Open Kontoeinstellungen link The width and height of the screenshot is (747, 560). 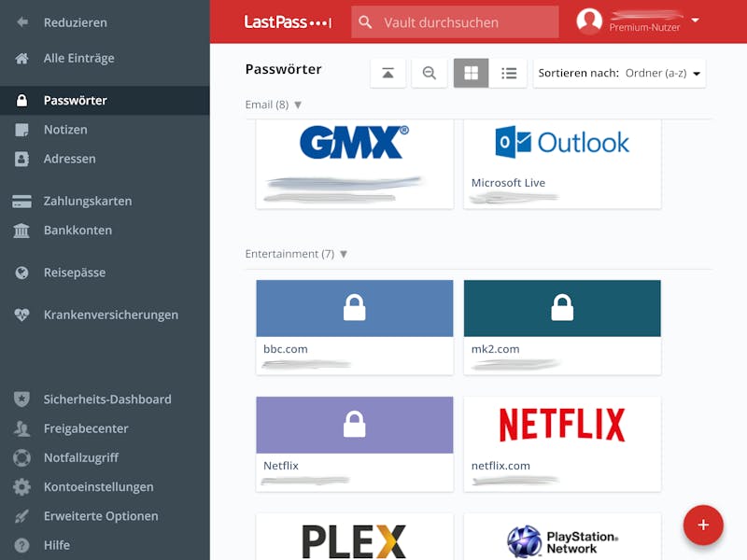tap(99, 486)
